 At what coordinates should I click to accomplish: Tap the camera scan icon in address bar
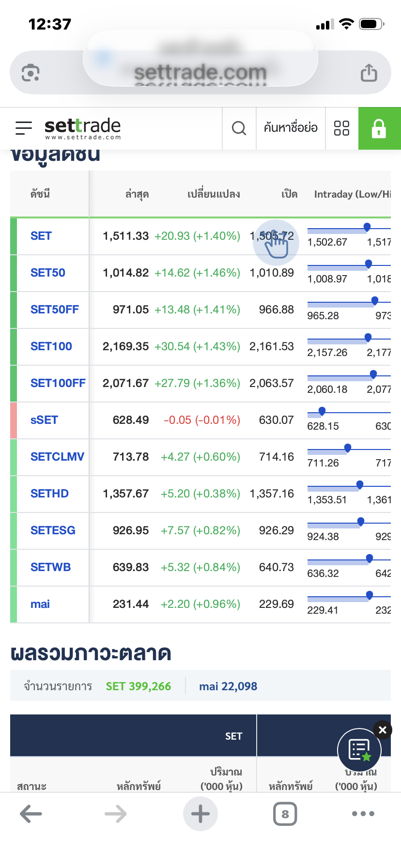click(31, 73)
